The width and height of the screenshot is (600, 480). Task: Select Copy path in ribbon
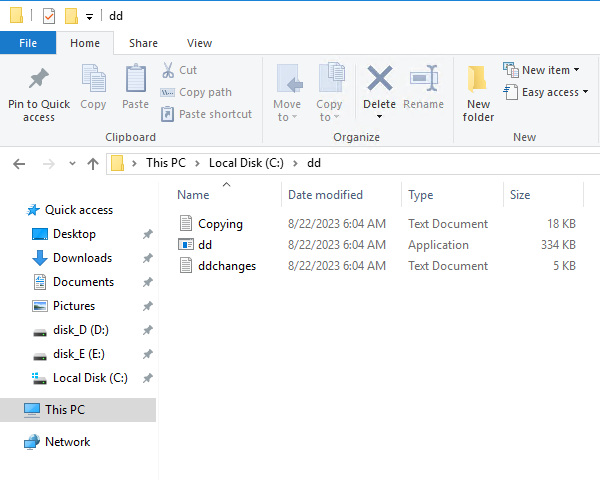[x=196, y=92]
